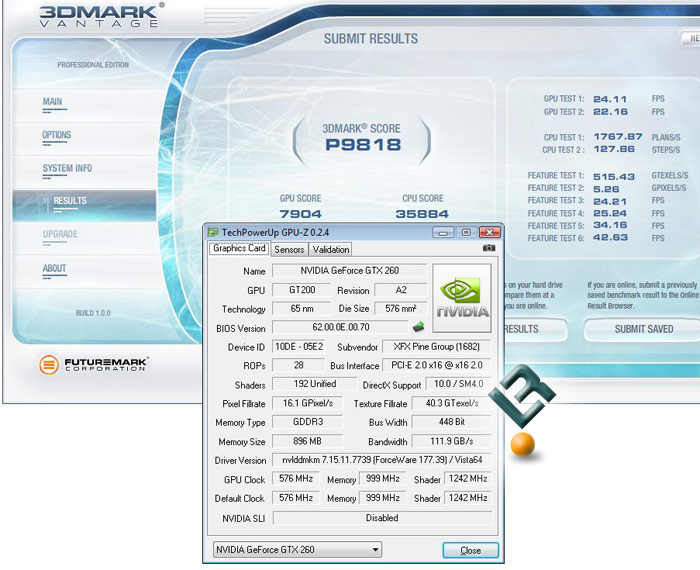Click the 3DMark score P9818

(x=363, y=145)
